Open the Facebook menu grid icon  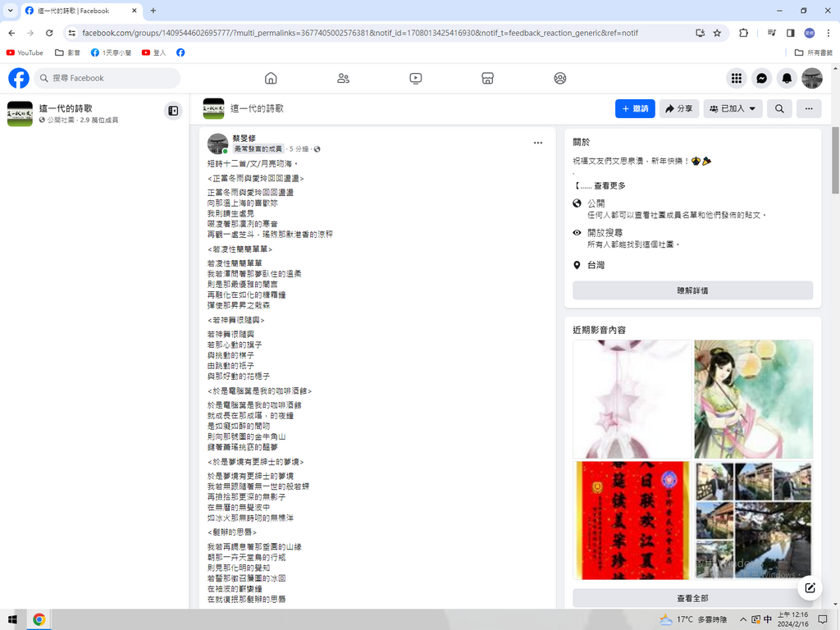click(737, 78)
